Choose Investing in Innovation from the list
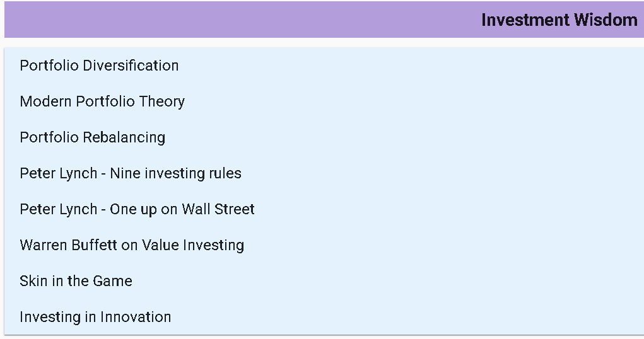 coord(95,317)
